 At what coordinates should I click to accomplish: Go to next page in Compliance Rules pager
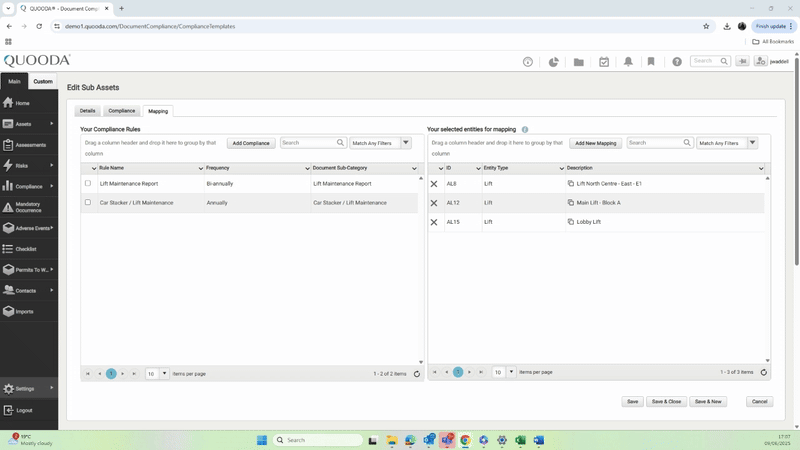click(x=122, y=374)
